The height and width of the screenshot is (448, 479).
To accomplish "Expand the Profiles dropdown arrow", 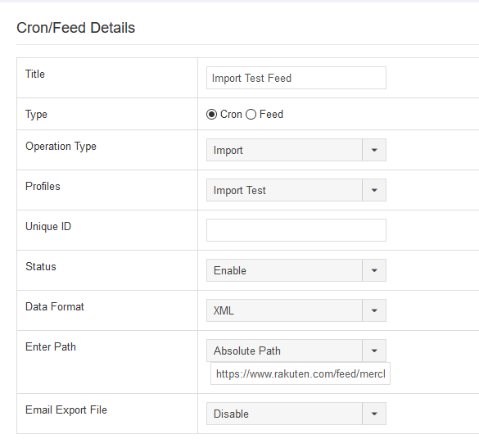I will (x=374, y=190).
